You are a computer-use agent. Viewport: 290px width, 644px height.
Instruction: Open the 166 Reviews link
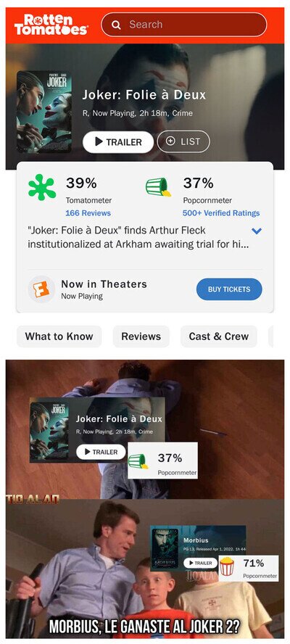(x=88, y=213)
